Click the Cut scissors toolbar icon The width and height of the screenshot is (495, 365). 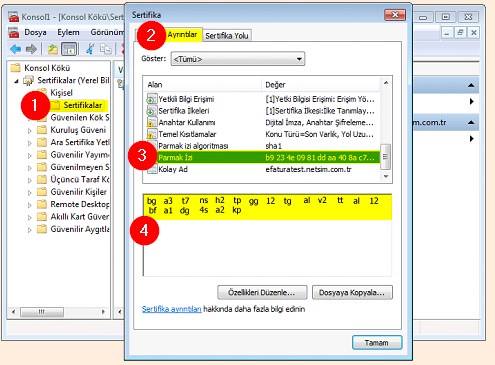[89, 49]
